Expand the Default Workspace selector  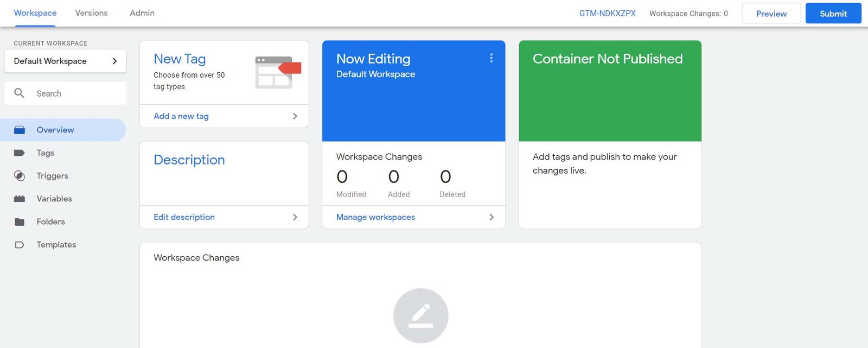coord(65,61)
